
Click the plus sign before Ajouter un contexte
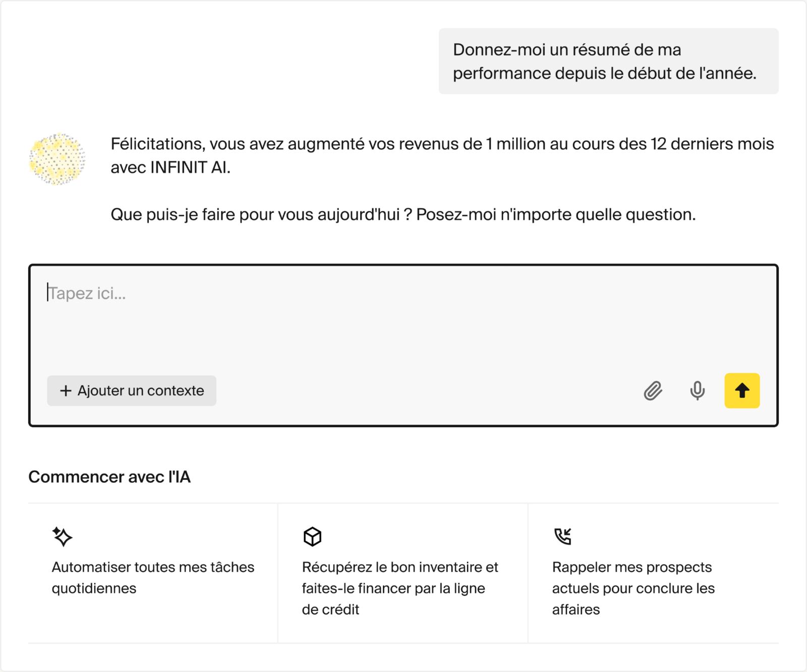[66, 391]
